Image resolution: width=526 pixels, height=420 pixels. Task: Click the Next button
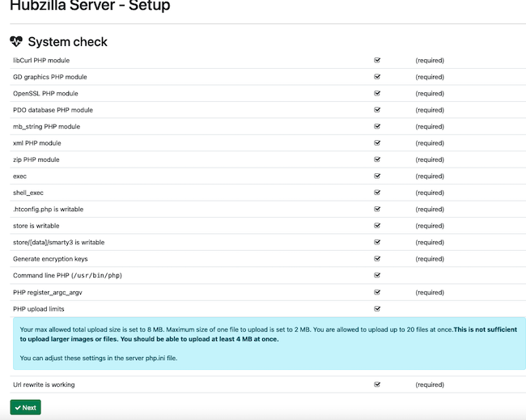25,407
